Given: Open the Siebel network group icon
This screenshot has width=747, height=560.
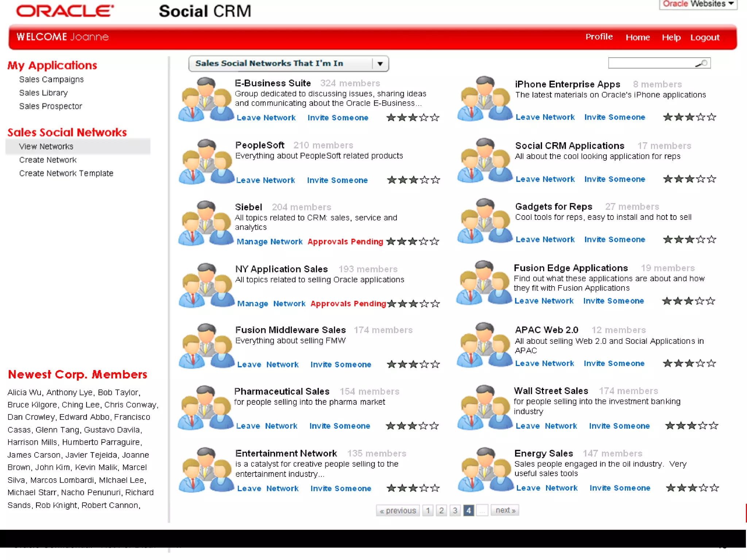Looking at the screenshot, I should click(206, 223).
